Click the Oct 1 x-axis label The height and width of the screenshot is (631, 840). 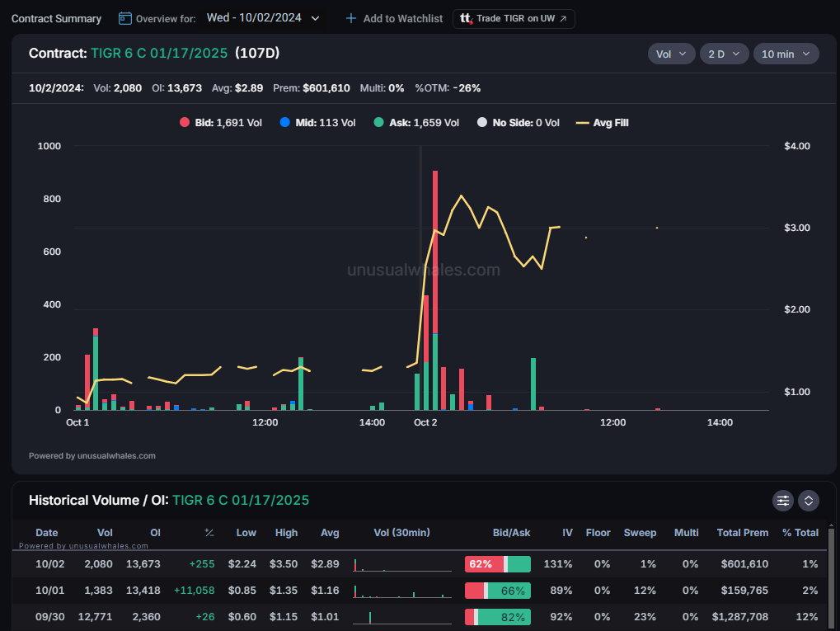(77, 422)
